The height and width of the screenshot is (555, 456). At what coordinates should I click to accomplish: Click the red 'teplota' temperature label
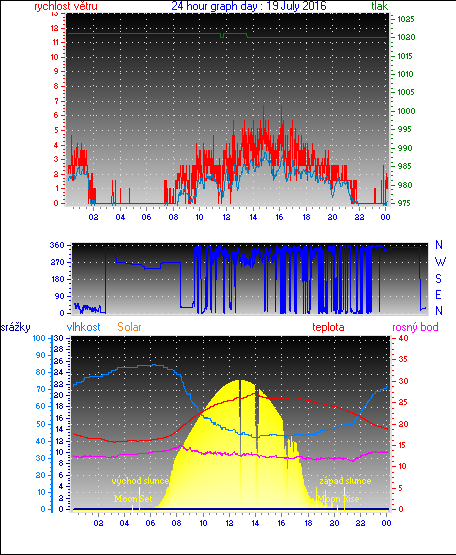[328, 327]
